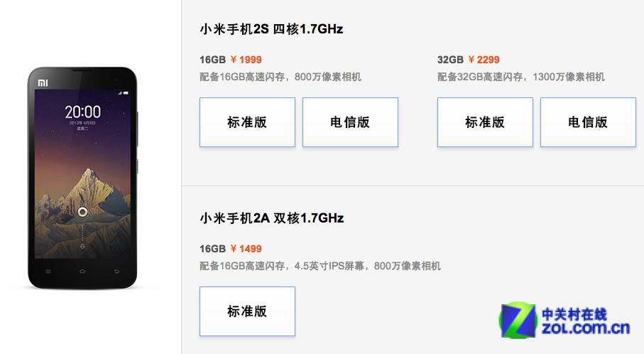The width and height of the screenshot is (644, 354).
Task: Click the battery status icon on the phone screen
Action: click(x=126, y=93)
